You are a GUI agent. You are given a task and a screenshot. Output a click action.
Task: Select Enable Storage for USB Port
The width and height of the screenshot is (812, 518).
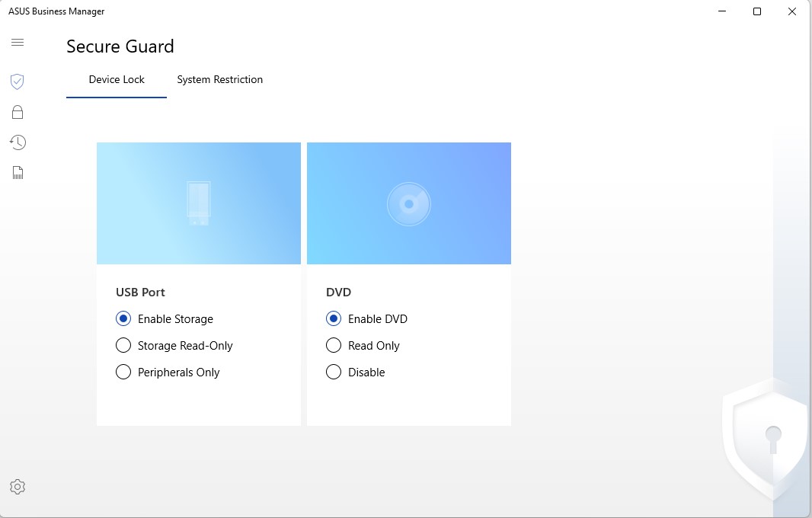[123, 319]
